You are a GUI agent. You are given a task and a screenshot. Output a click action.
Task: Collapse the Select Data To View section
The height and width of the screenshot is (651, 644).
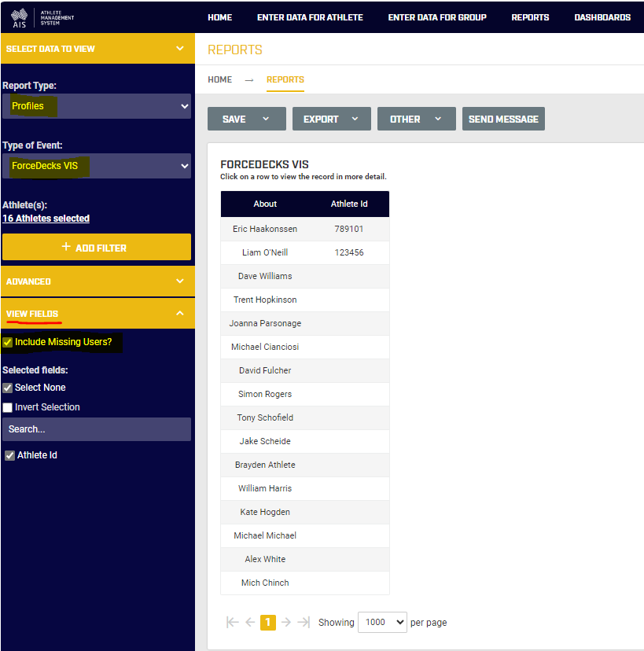(98, 49)
